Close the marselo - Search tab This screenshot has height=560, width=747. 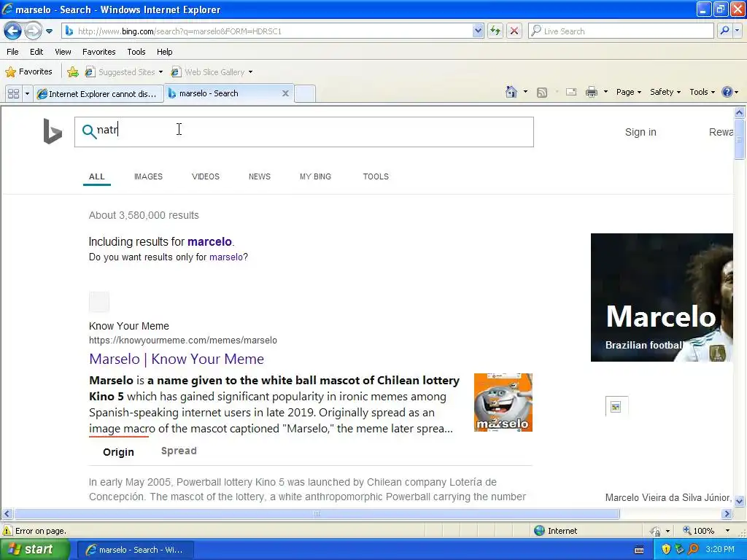tap(285, 93)
